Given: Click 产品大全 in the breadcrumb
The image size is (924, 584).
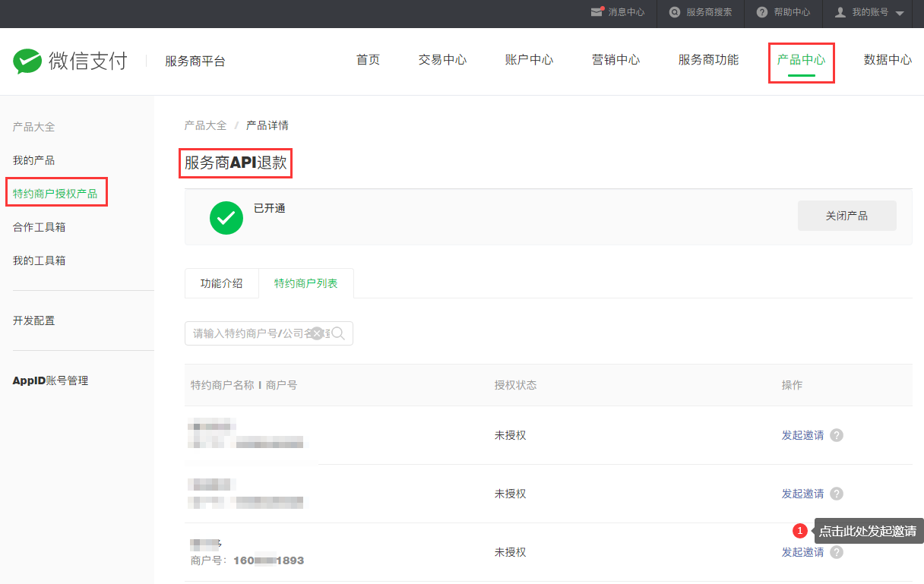Looking at the screenshot, I should point(205,125).
